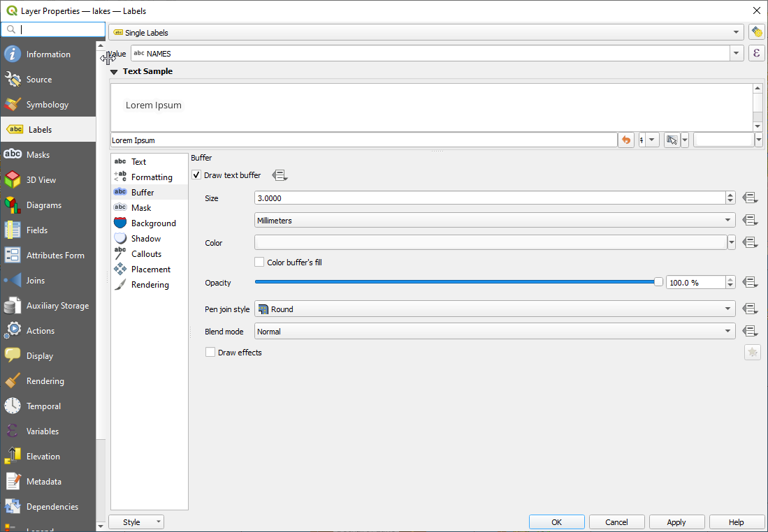Open the Millimeters size unit dropdown
Viewport: 768px width, 532px height.
(x=495, y=221)
